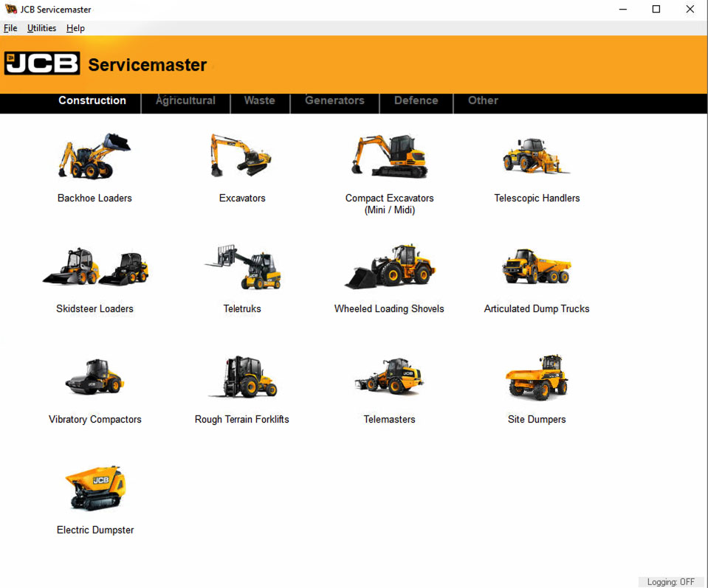Click the JCB logo in the banner

[x=42, y=63]
